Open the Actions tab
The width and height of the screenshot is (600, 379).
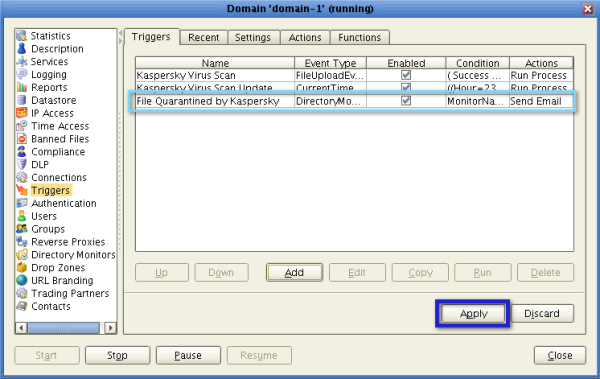305,38
